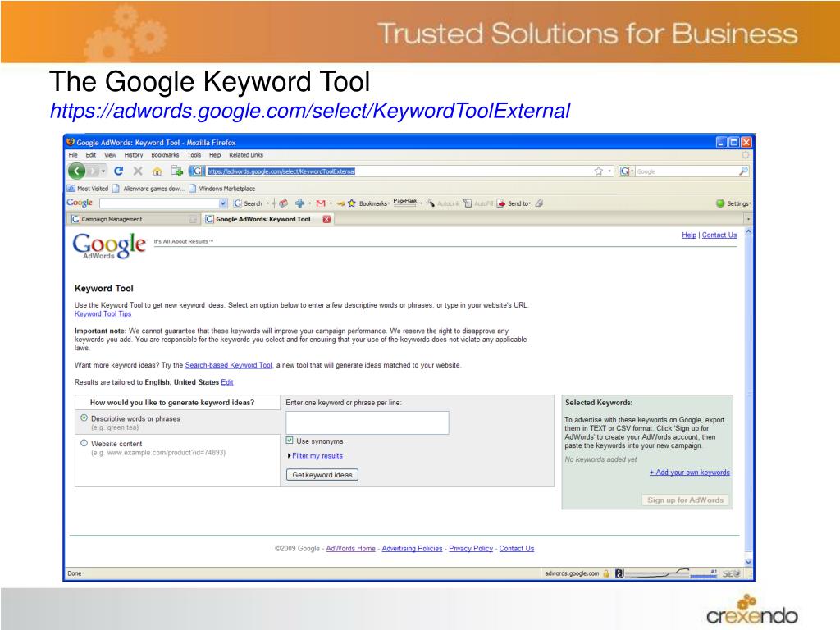Open Google Toolbar Bookmarks star
Screen dimensions: 840x630
(352, 203)
